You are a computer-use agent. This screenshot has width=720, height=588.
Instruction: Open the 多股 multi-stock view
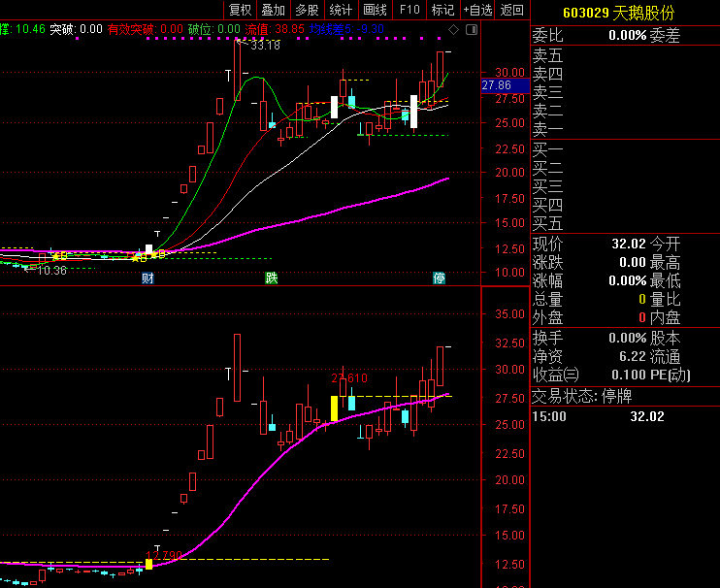point(307,10)
